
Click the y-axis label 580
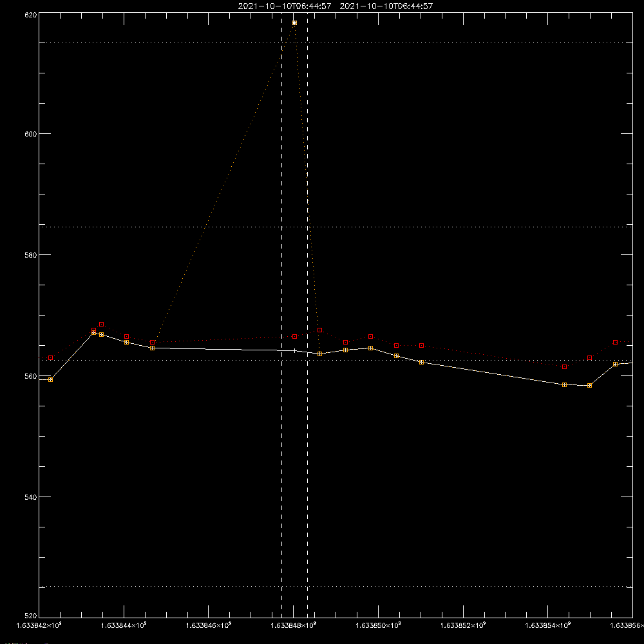point(31,254)
